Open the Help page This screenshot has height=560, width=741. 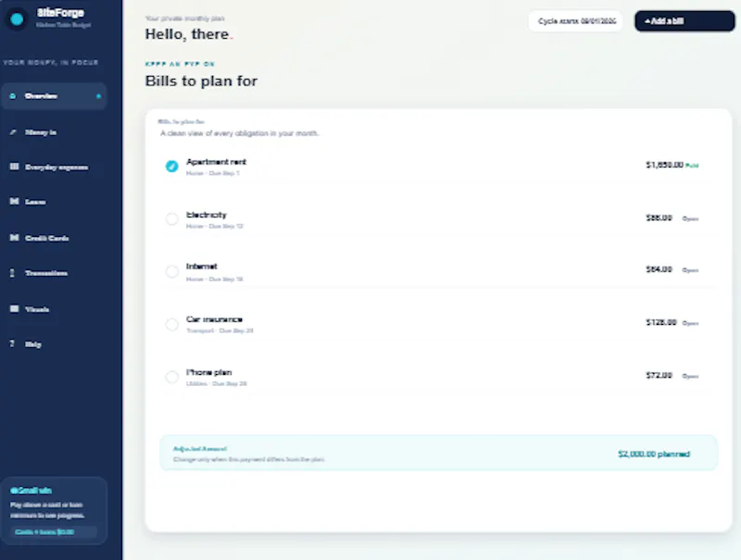(x=33, y=344)
